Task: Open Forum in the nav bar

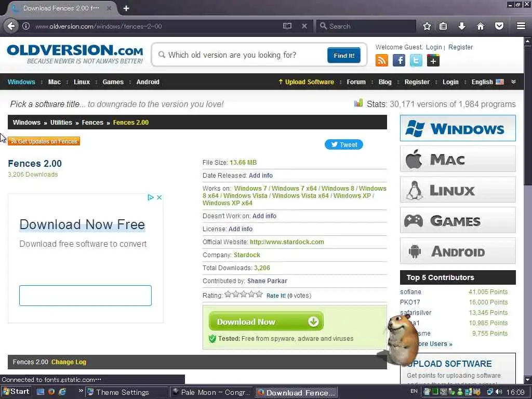Action: point(356,82)
